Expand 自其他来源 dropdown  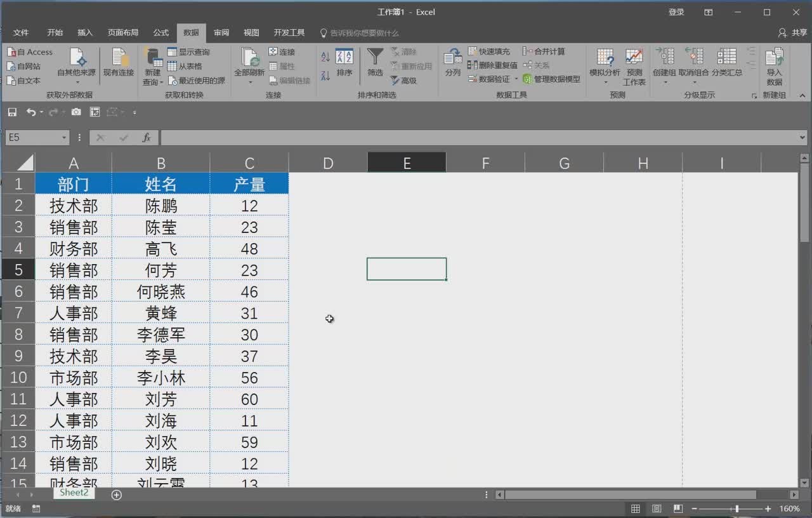[x=77, y=81]
